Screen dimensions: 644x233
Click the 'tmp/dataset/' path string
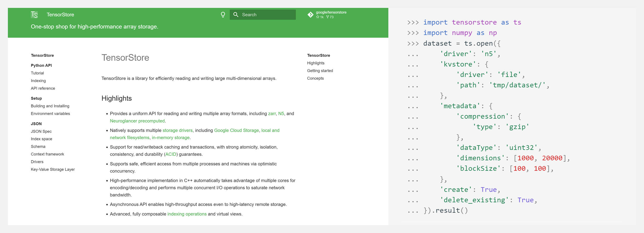click(517, 85)
